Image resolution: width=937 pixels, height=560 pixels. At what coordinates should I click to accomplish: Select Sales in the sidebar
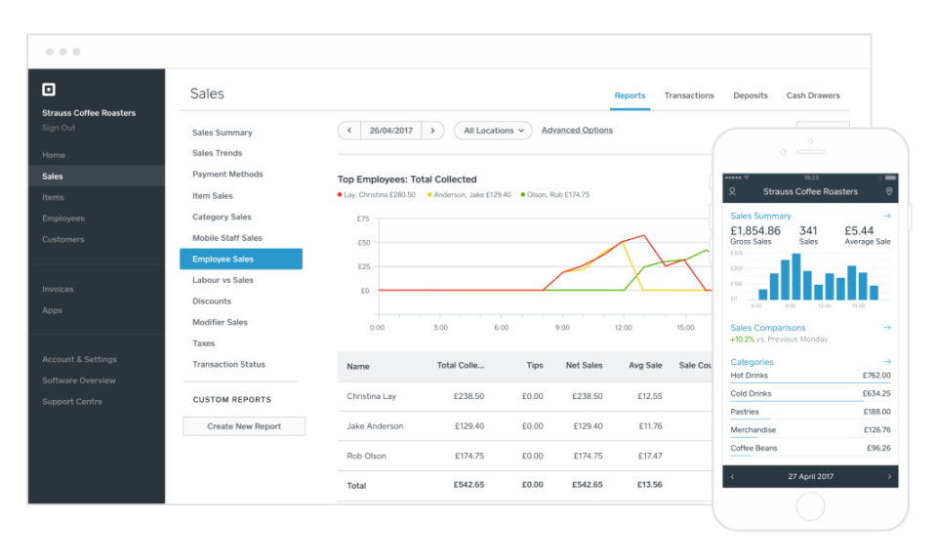point(97,177)
